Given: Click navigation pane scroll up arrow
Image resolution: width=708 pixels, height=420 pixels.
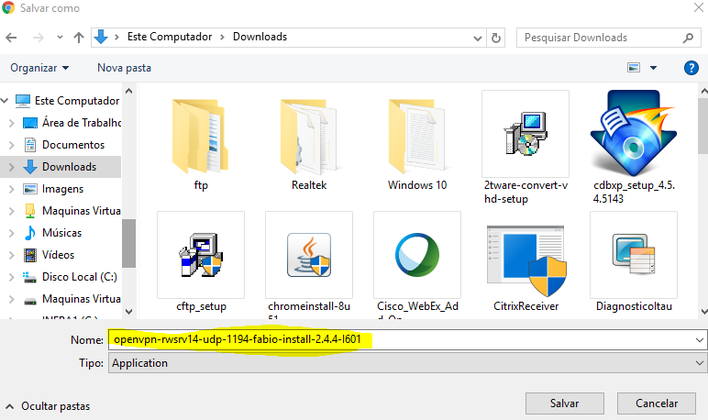Looking at the screenshot, I should pos(129,91).
